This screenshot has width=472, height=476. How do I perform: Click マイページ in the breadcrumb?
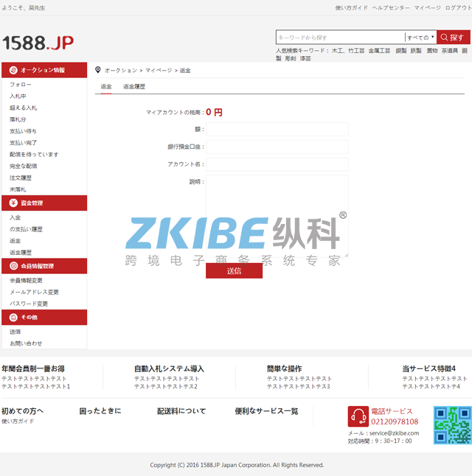click(159, 71)
